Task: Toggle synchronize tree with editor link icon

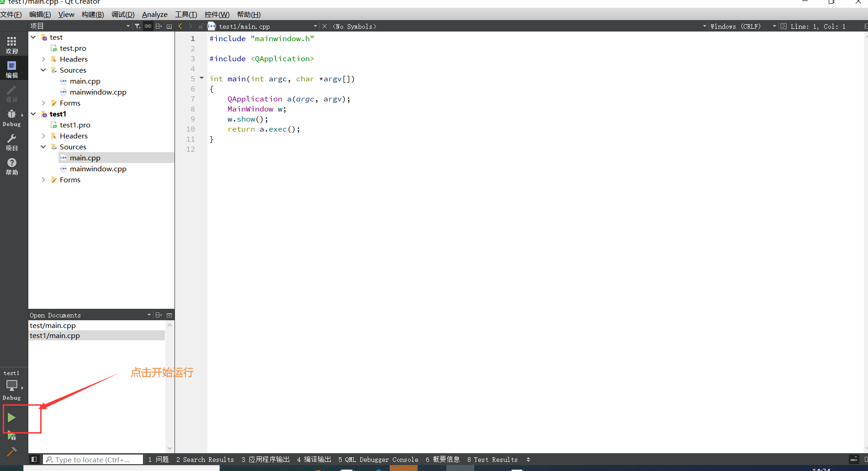Action: [148, 26]
